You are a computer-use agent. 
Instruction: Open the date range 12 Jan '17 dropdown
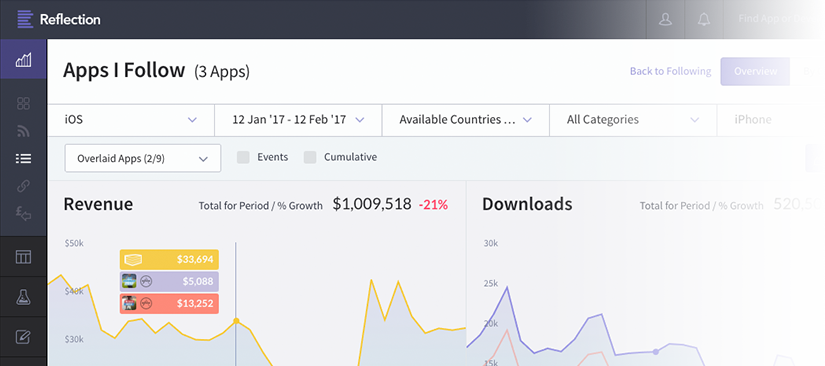[x=298, y=120]
